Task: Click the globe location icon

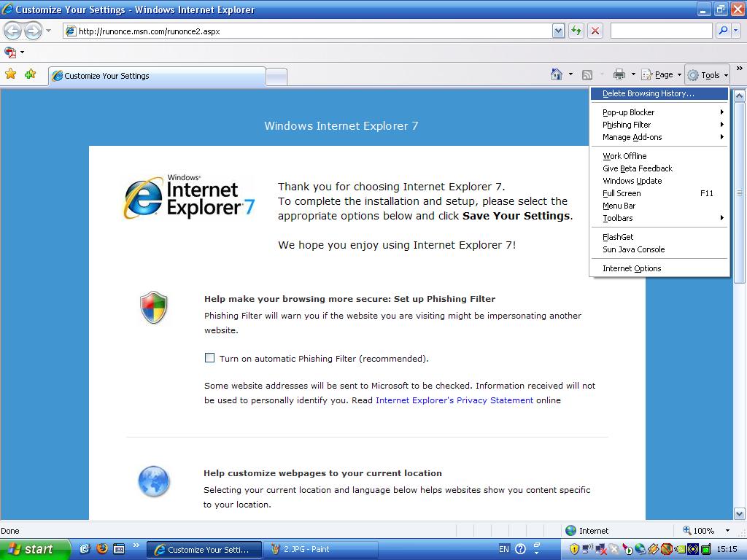Action: [x=153, y=481]
